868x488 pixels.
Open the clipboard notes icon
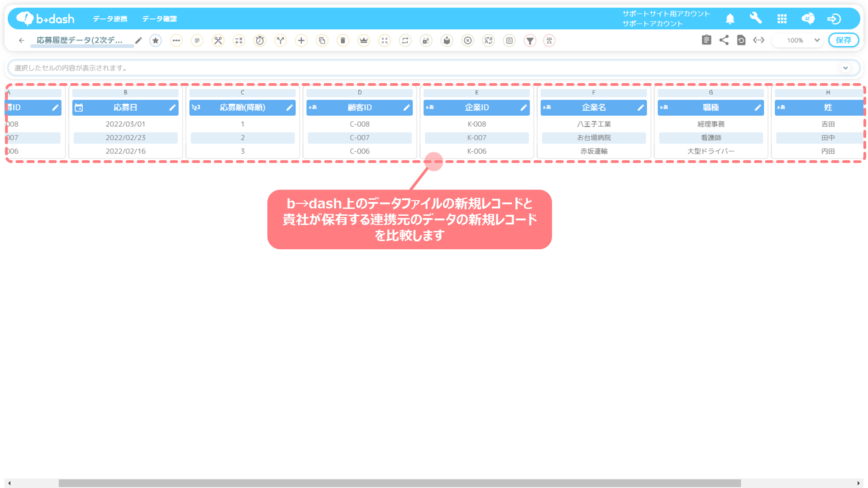point(706,40)
